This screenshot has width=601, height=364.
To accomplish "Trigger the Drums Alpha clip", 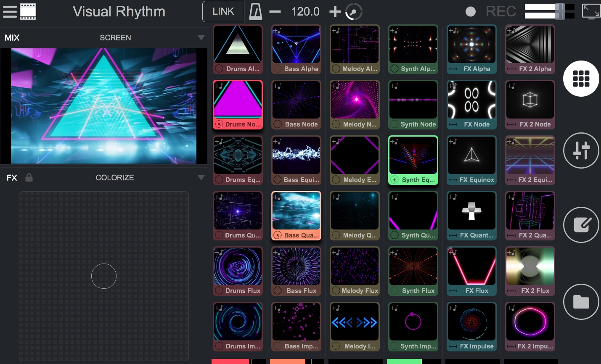I will [x=238, y=49].
